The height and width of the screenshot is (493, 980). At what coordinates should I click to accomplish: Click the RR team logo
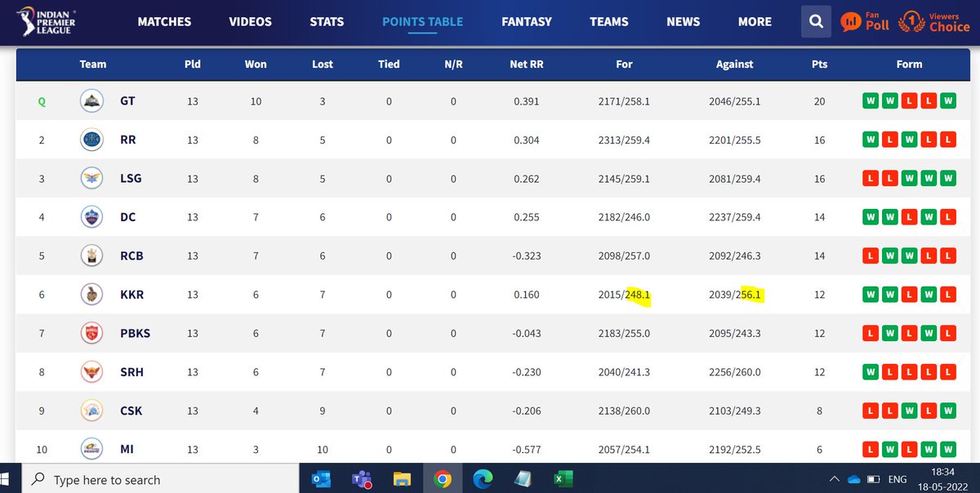91,140
